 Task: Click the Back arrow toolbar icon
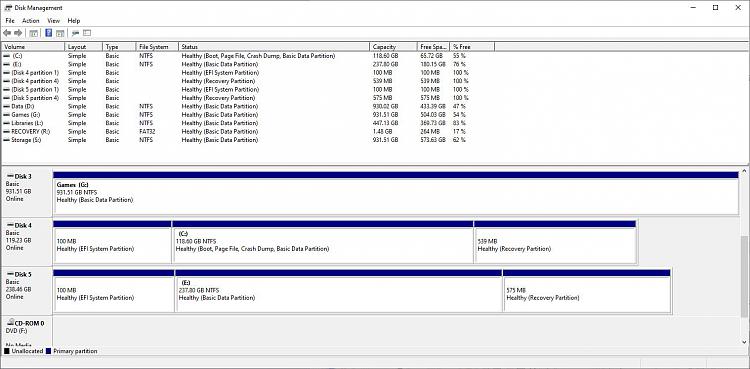tap(7, 33)
